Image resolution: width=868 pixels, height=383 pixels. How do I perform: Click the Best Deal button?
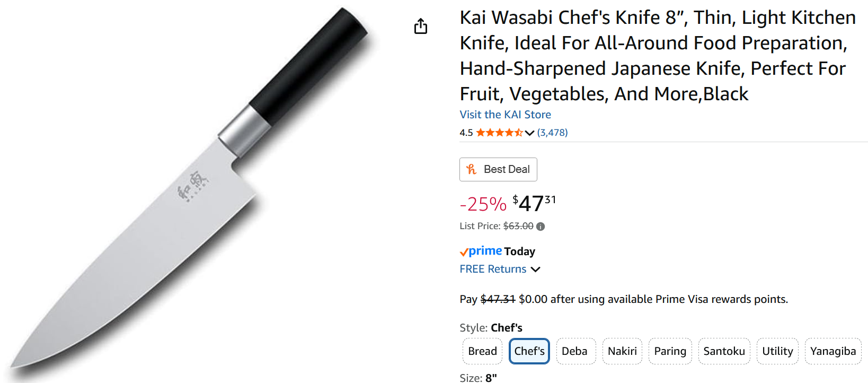498,169
